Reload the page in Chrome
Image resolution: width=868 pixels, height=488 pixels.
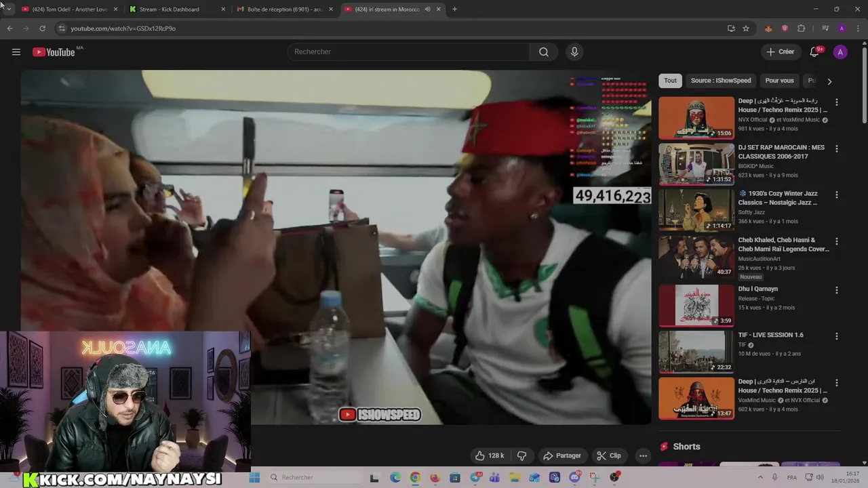coord(42,28)
